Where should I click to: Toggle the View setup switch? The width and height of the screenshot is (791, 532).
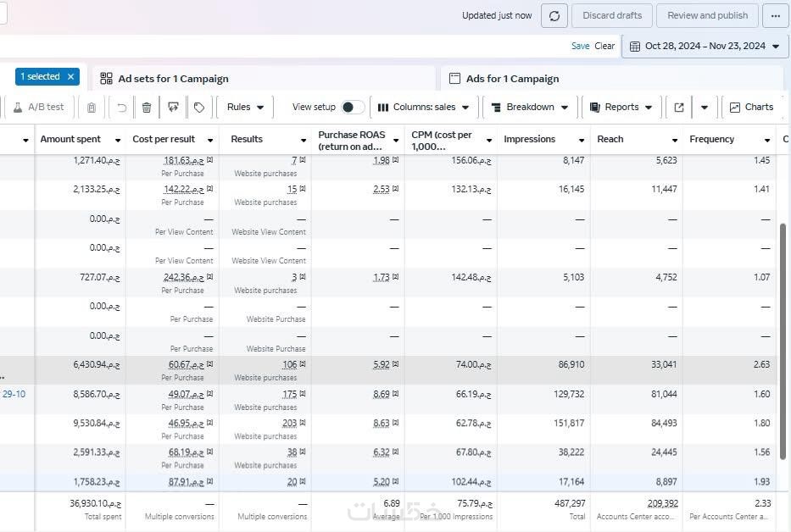(353, 107)
